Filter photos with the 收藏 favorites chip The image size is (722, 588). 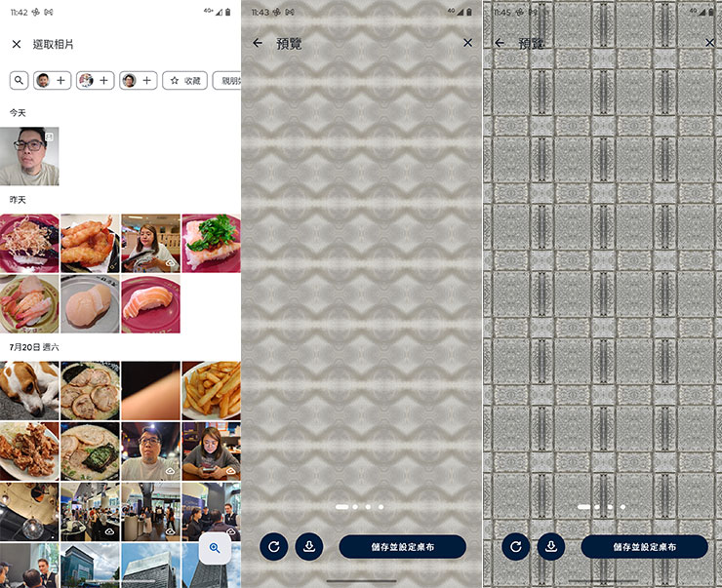185,81
